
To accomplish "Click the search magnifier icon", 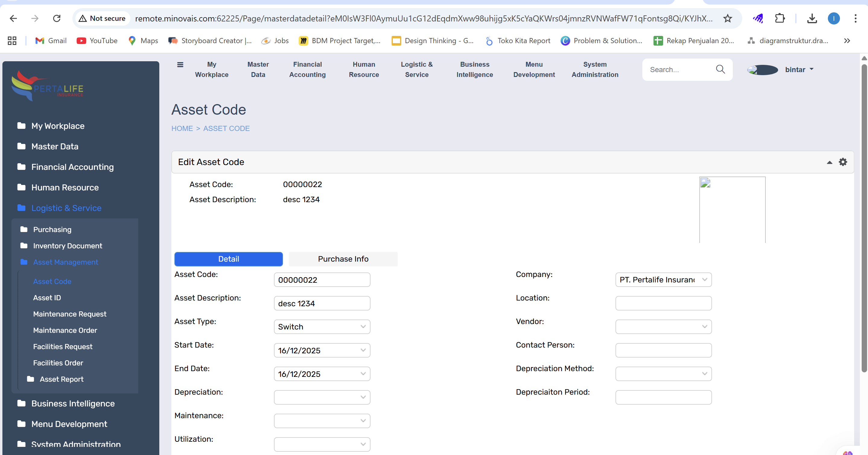I will [720, 69].
